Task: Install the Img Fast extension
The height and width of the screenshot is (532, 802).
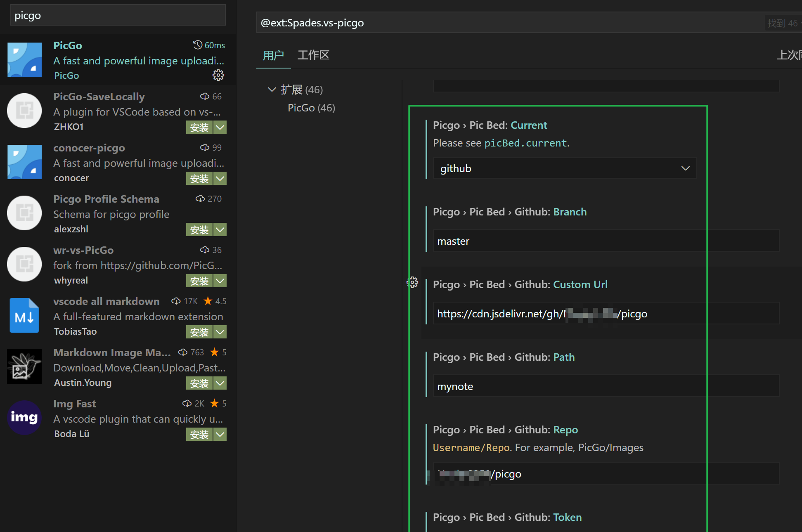Action: 199,435
